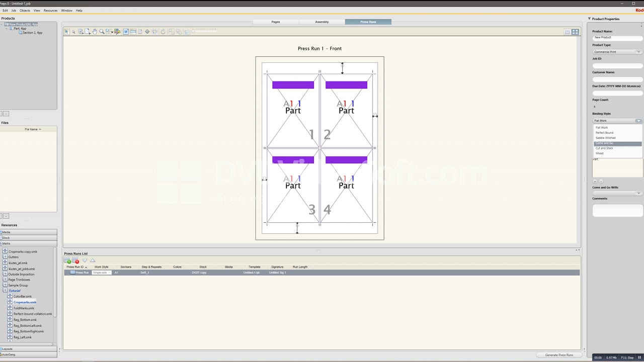Select Cropmarks.smk in Tutorial group
644x362 pixels.
(x=25, y=302)
